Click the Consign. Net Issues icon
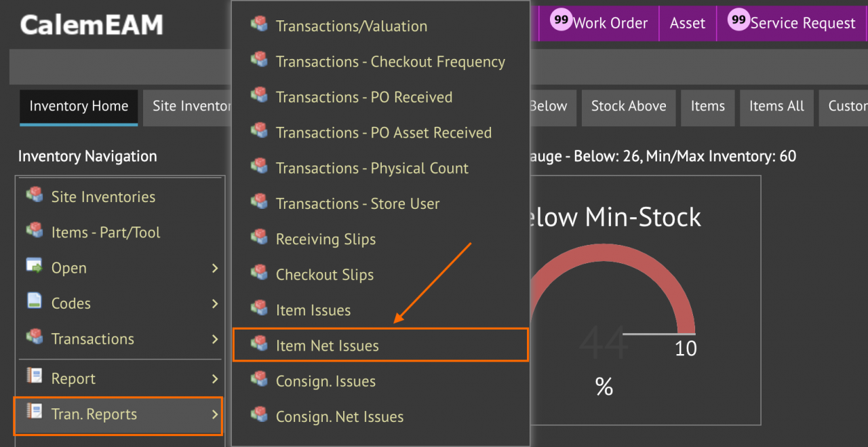This screenshot has width=868, height=447. tap(258, 414)
